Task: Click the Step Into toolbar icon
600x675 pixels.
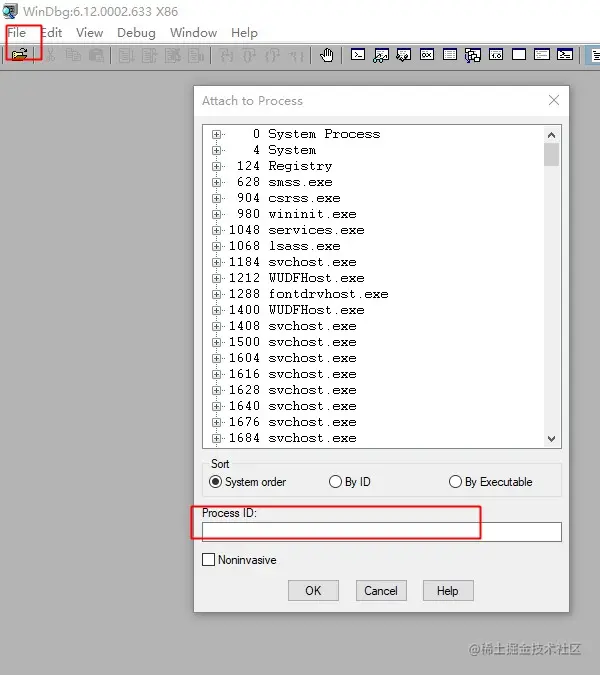Action: (x=226, y=55)
